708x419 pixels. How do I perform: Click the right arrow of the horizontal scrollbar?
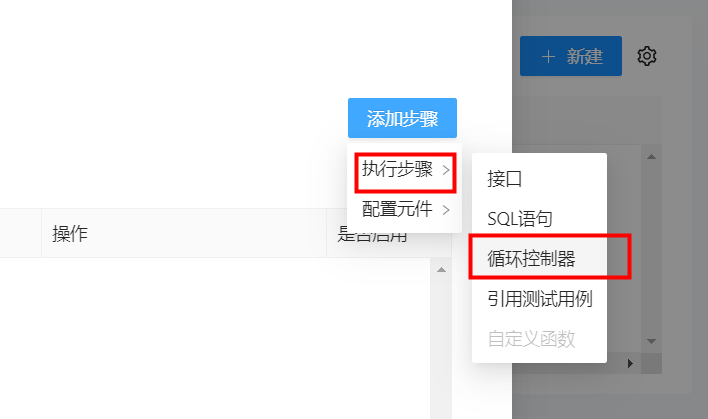coord(630,363)
